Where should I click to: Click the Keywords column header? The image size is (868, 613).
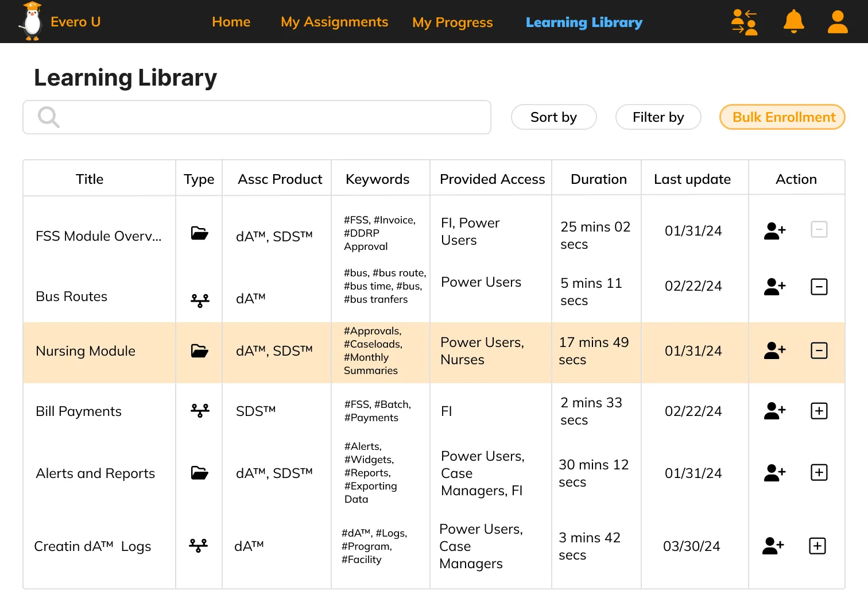coord(378,180)
